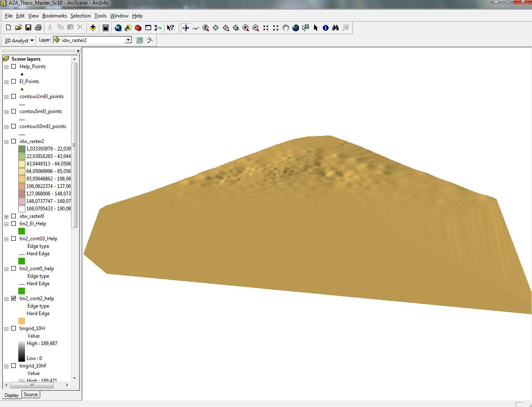Check the idw_raster0 layer box
Image resolution: width=532 pixels, height=407 pixels.
(14, 216)
